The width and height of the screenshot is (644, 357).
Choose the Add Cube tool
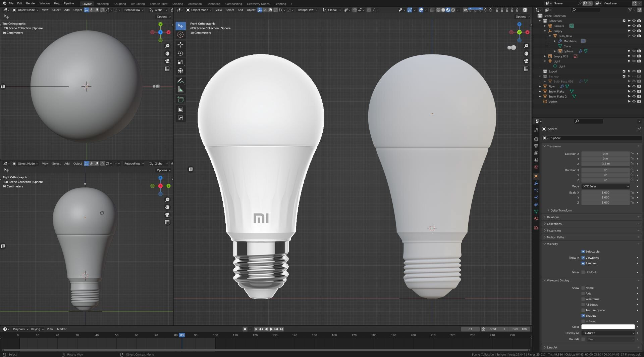click(180, 100)
